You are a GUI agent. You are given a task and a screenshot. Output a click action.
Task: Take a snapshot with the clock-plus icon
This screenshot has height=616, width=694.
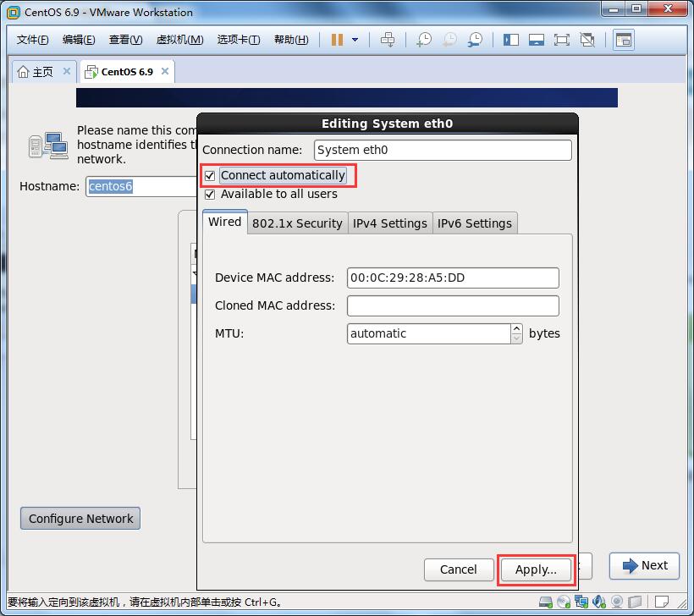coord(423,40)
